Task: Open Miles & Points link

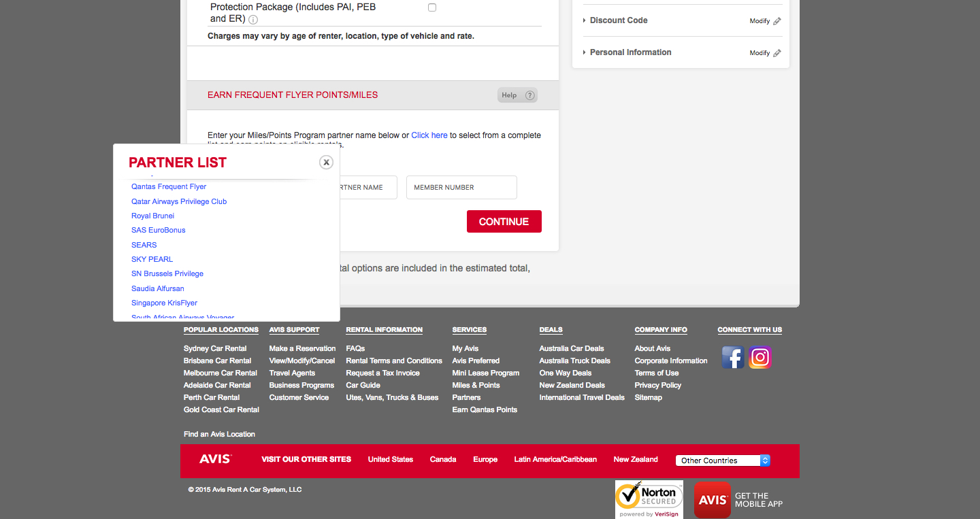Action: (476, 385)
